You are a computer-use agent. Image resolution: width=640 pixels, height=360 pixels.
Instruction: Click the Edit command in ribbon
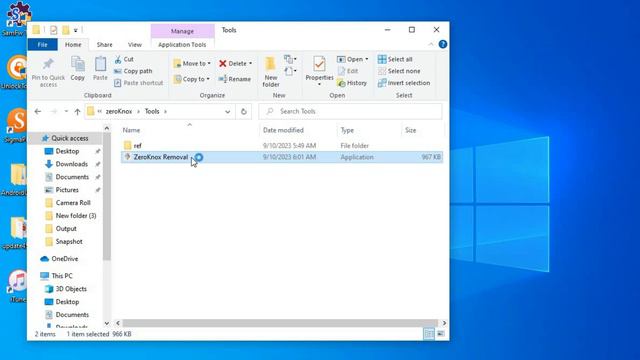pyautogui.click(x=348, y=71)
